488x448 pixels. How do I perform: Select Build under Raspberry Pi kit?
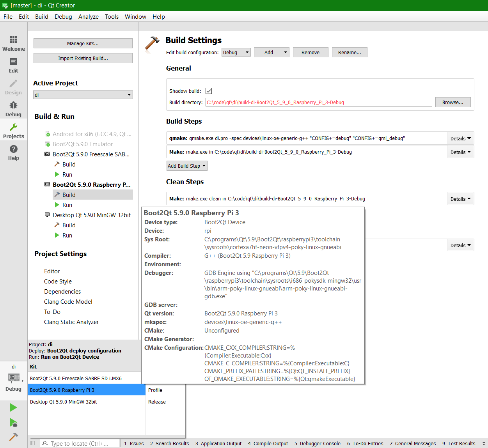93,195
